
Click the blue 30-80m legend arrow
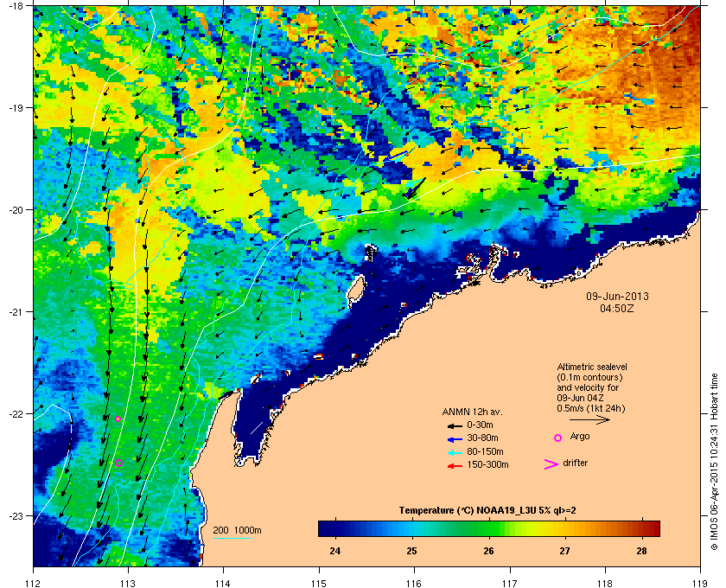[x=455, y=439]
